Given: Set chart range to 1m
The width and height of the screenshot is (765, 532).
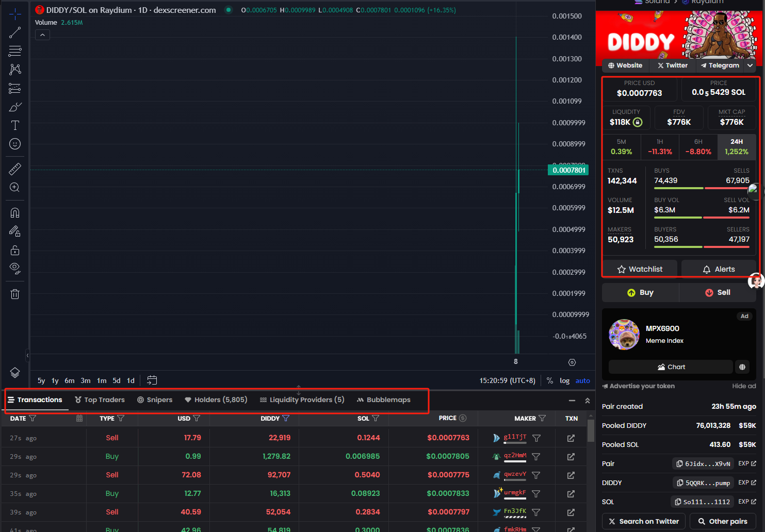Looking at the screenshot, I should (x=102, y=380).
